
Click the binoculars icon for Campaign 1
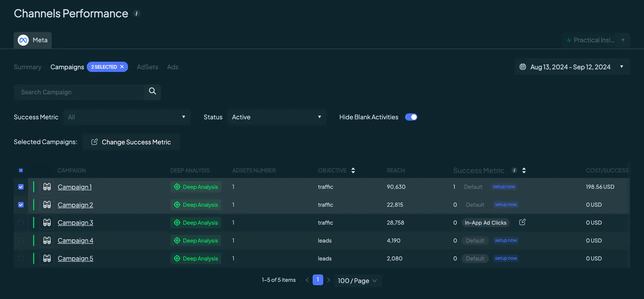point(47,187)
